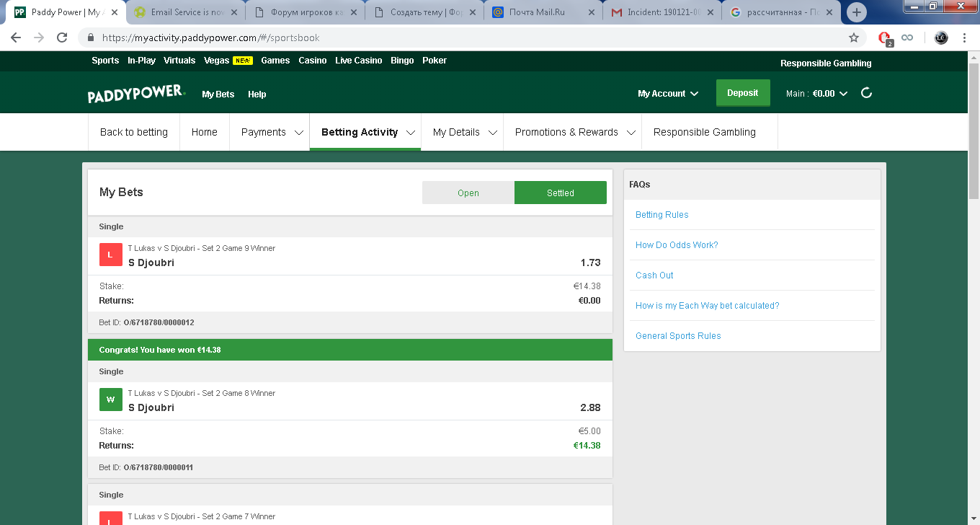
Task: Go to Sports section
Action: [105, 61]
